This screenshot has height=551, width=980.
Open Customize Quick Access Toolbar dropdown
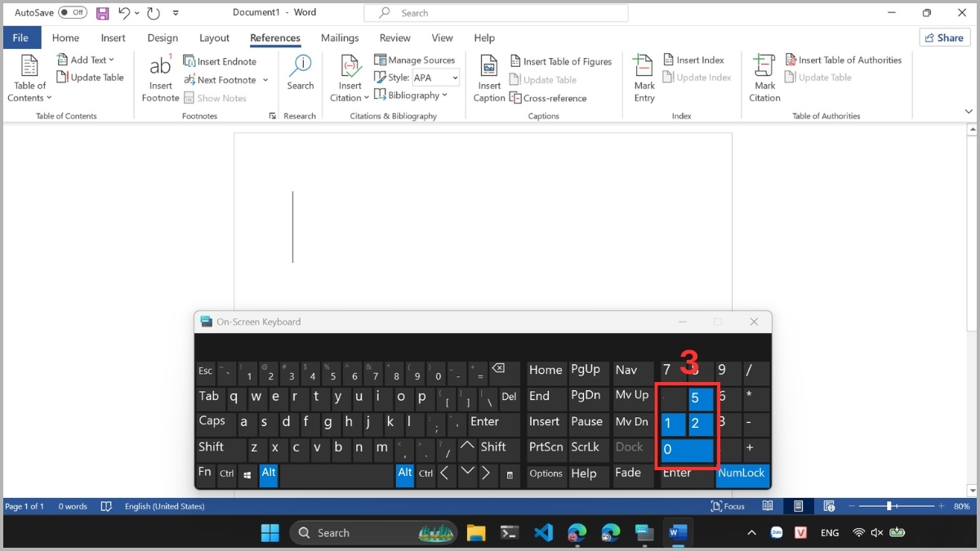pos(176,13)
